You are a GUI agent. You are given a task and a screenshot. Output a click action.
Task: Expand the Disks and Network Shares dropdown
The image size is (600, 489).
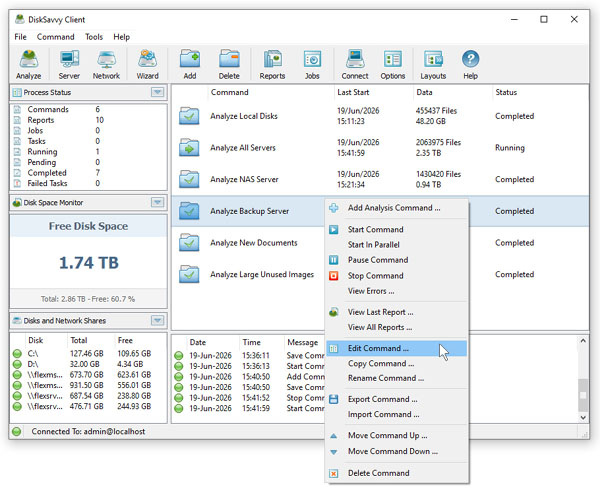158,320
